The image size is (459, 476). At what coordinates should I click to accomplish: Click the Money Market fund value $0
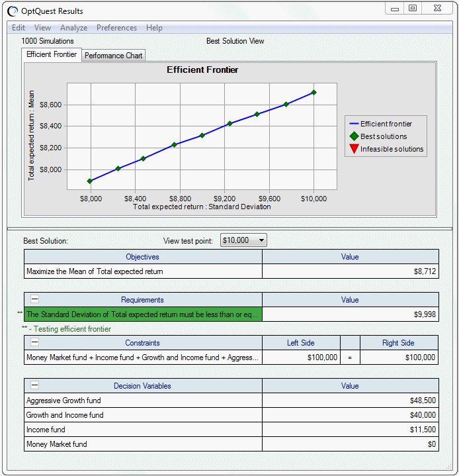pos(432,444)
